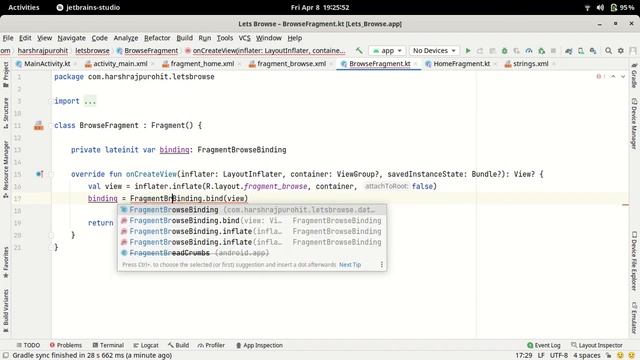The width and height of the screenshot is (640, 360).
Task: Click the Search Everywhere magnifier icon
Action: coord(609,51)
